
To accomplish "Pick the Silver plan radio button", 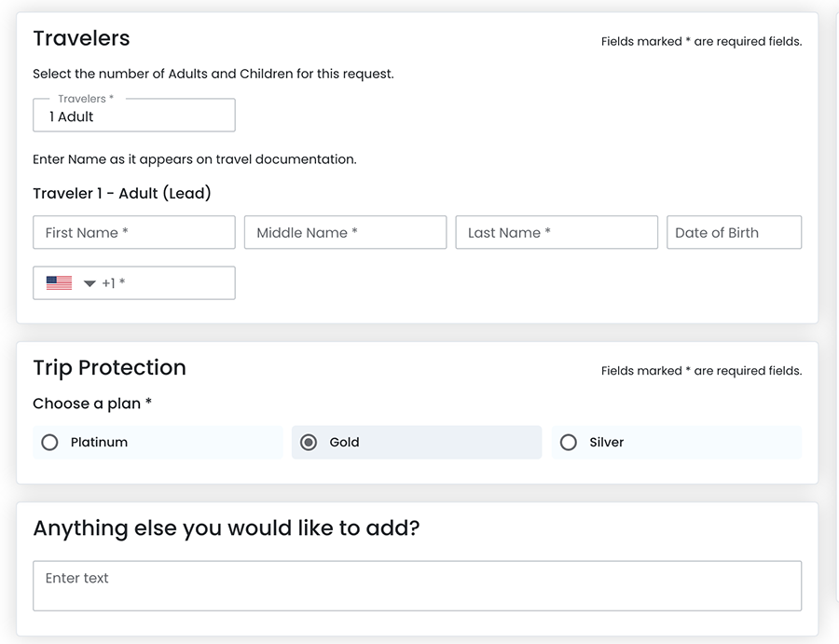I will pos(569,443).
